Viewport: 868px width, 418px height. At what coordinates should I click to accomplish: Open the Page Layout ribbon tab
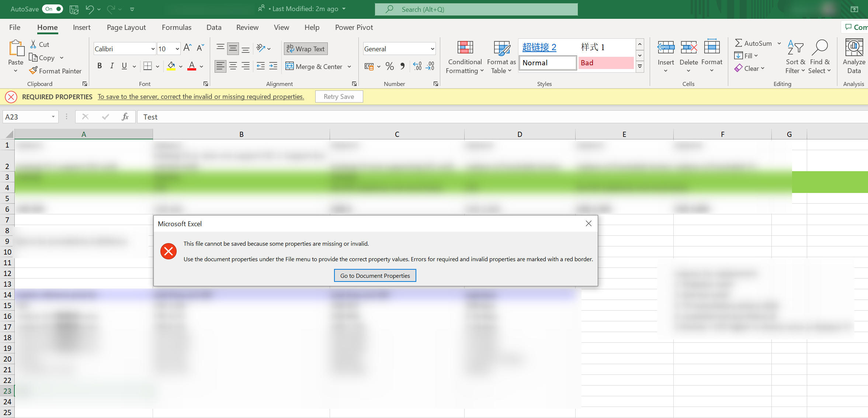(126, 27)
